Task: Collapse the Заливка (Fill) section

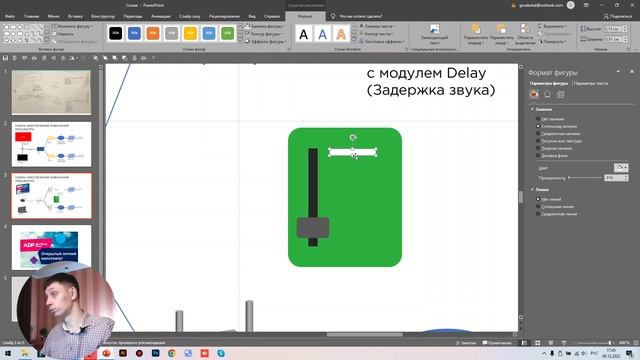Action: click(542, 109)
